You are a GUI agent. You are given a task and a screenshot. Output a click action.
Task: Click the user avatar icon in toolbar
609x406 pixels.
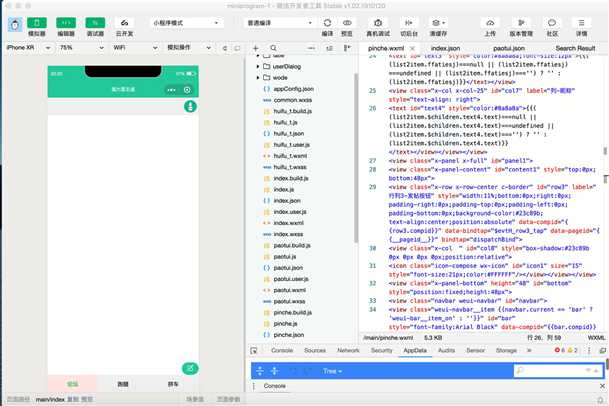tap(15, 25)
